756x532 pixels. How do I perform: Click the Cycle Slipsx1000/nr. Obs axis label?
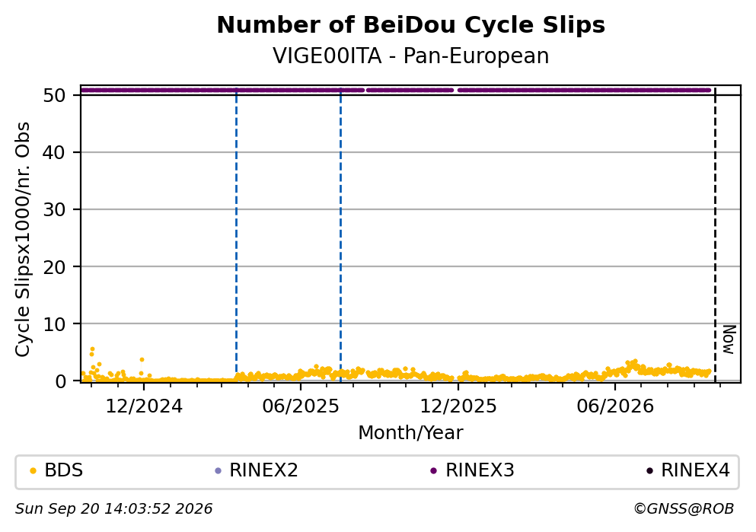[22, 240]
